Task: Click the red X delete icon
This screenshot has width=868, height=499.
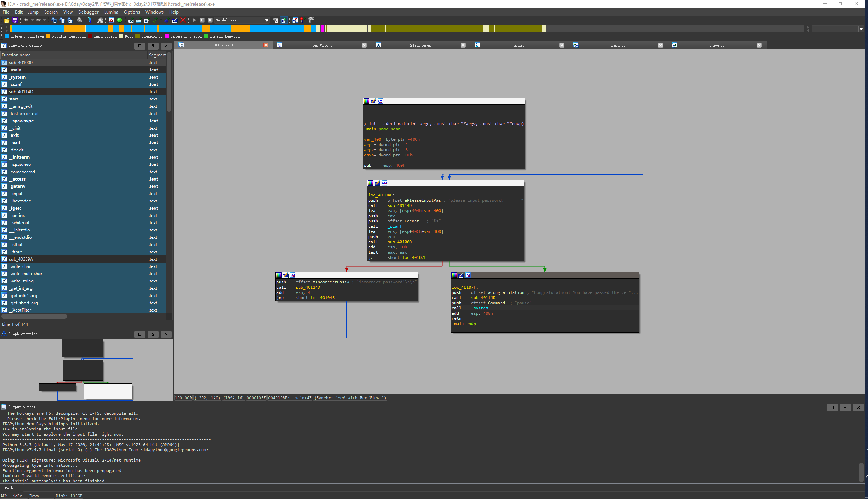Action: 183,20
